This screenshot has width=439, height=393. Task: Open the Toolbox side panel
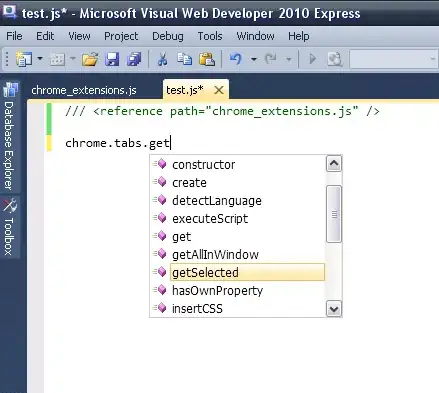coord(9,228)
